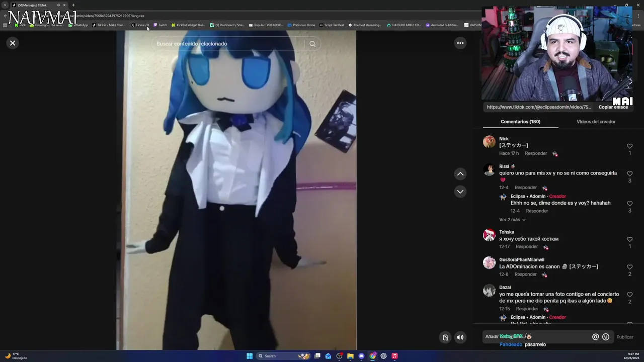
Task: Click the search magnifier in related content bar
Action: tap(312, 44)
